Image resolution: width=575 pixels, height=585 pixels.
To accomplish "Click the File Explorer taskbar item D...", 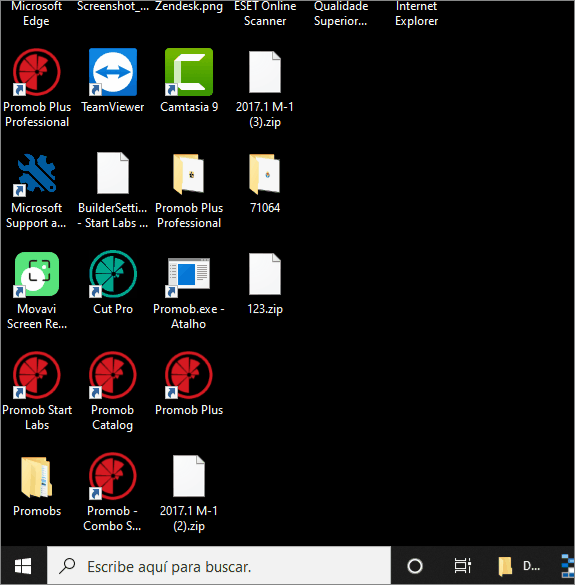I will click(519, 566).
